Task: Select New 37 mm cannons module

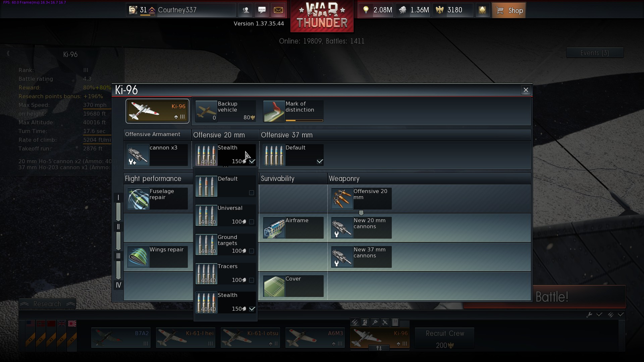Action: 361,257
